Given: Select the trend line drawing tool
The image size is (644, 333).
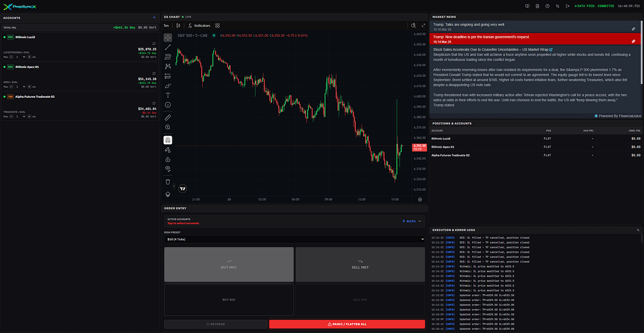Looking at the screenshot, I should 167,47.
